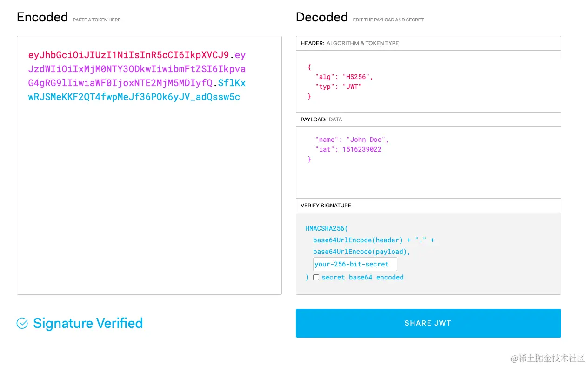This screenshot has width=588, height=366.
Task: Click the Signature Verified status text
Action: [88, 323]
